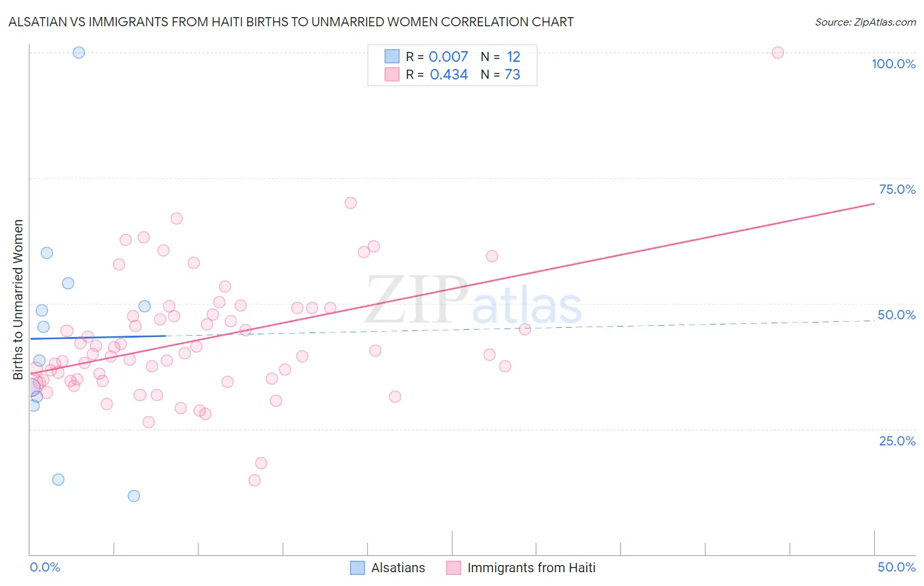This screenshot has height=586, width=924.
Task: Click the blue Alsatians legend swatch
Action: 358,568
